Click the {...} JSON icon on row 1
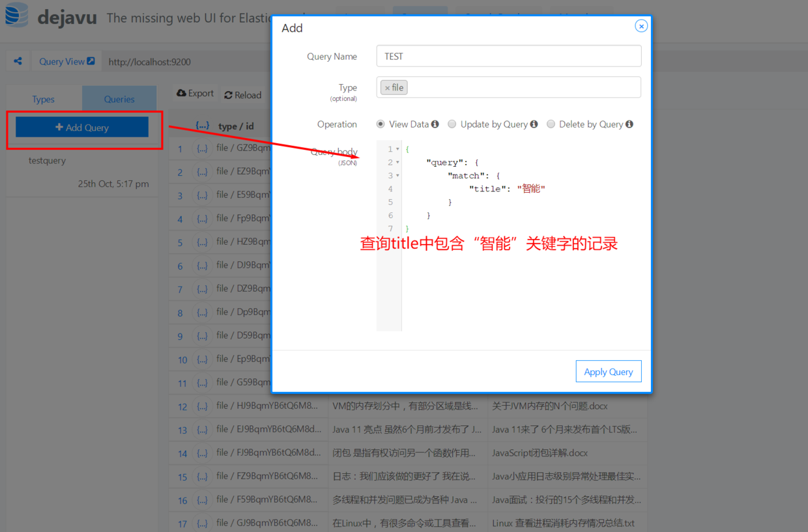This screenshot has height=532, width=808. 202,148
